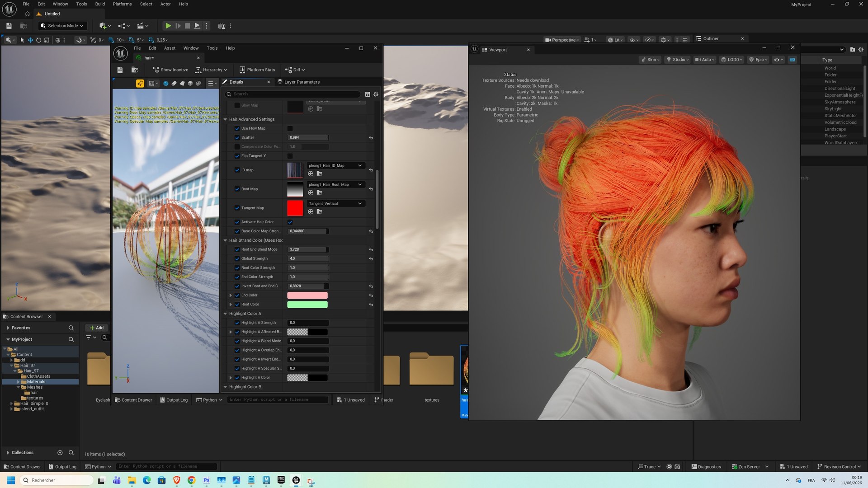Enable Compensate Color Power checkbox
Screen dimensions: 868x488
point(237,146)
